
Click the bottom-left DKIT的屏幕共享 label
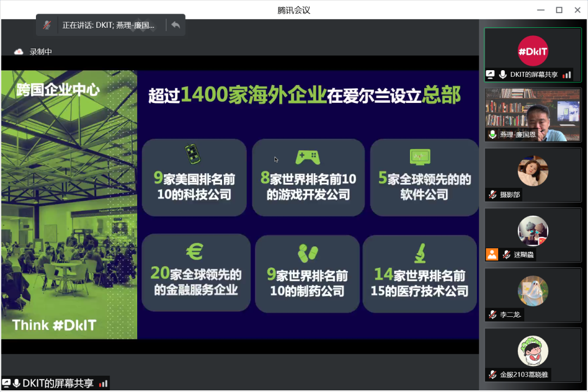tap(58, 383)
